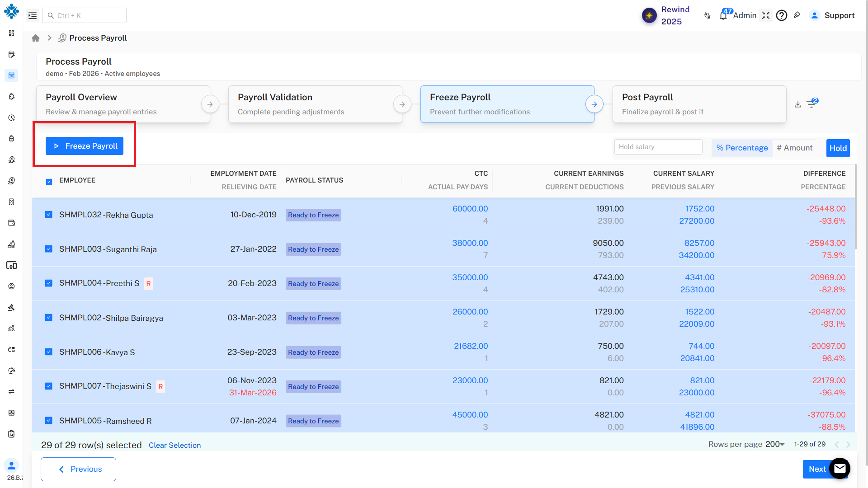The image size is (868, 488).
Task: Open the Post Payroll step tab
Action: tap(699, 104)
